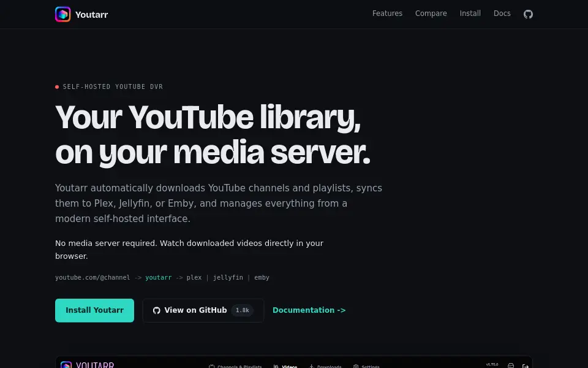Image resolution: width=588 pixels, height=368 pixels.
Task: Click the 1.8k stars badge
Action: pos(243,310)
